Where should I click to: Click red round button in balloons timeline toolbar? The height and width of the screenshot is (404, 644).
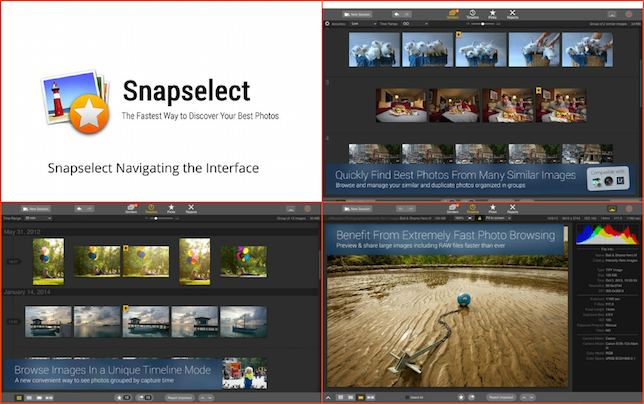pyautogui.click(x=308, y=209)
